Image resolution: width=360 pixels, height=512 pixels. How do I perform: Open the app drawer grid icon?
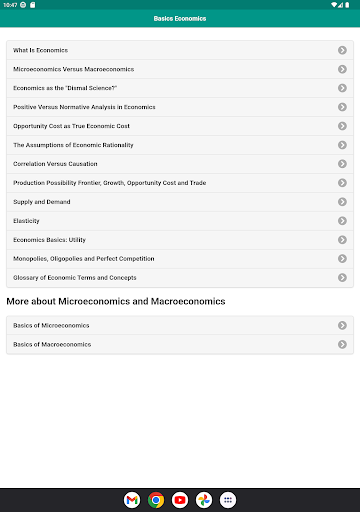[228, 500]
